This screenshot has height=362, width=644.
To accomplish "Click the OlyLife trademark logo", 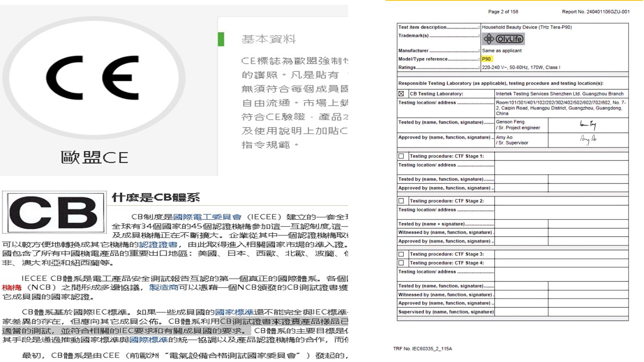I will (x=503, y=39).
